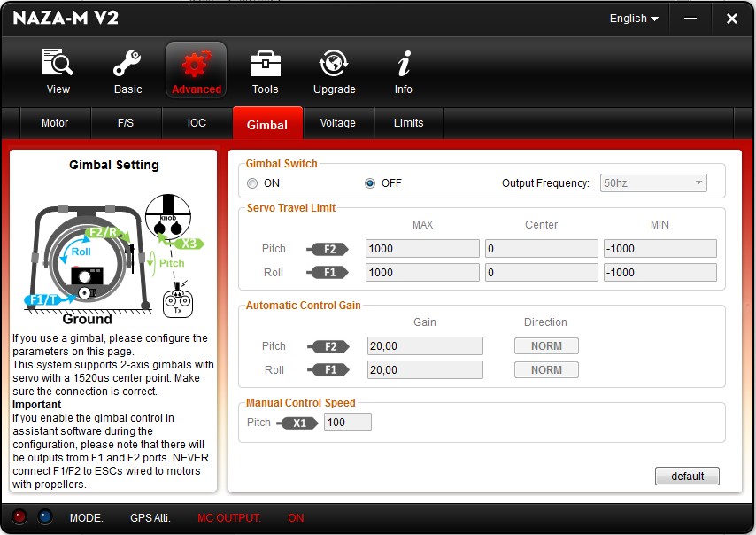Click the Output Frequency: label
This screenshot has height=535, width=756.
(545, 183)
